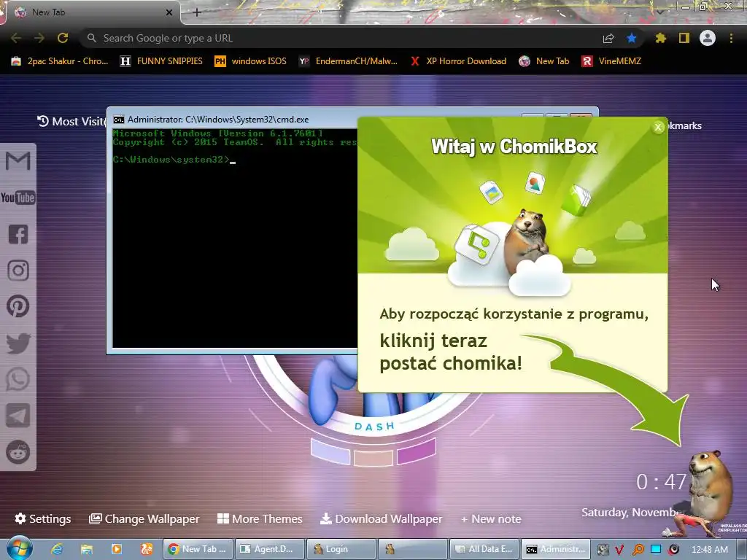This screenshot has width=747, height=560.
Task: Open Chrome's three-dot menu
Action: pyautogui.click(x=731, y=38)
